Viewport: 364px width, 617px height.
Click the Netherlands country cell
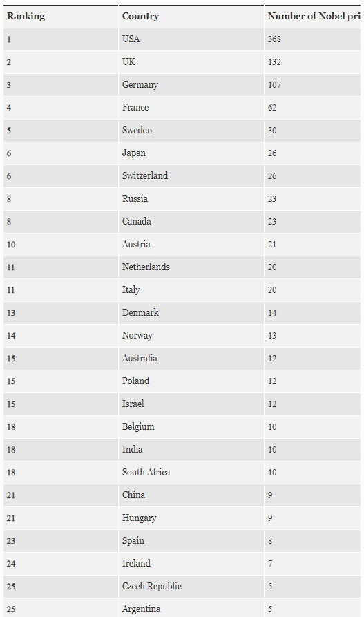pos(191,267)
